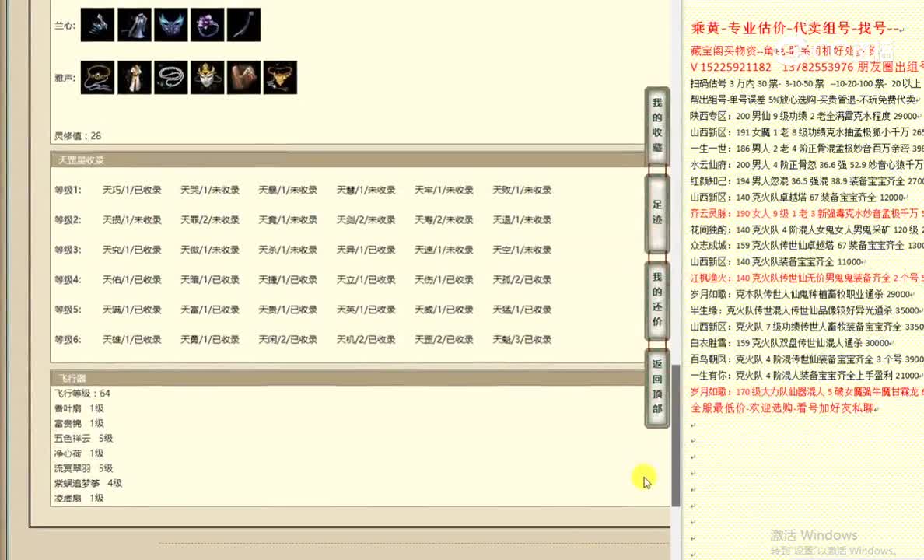Click the 天剑/2/未收录 entry
The width and height of the screenshot is (924, 560).
(366, 220)
